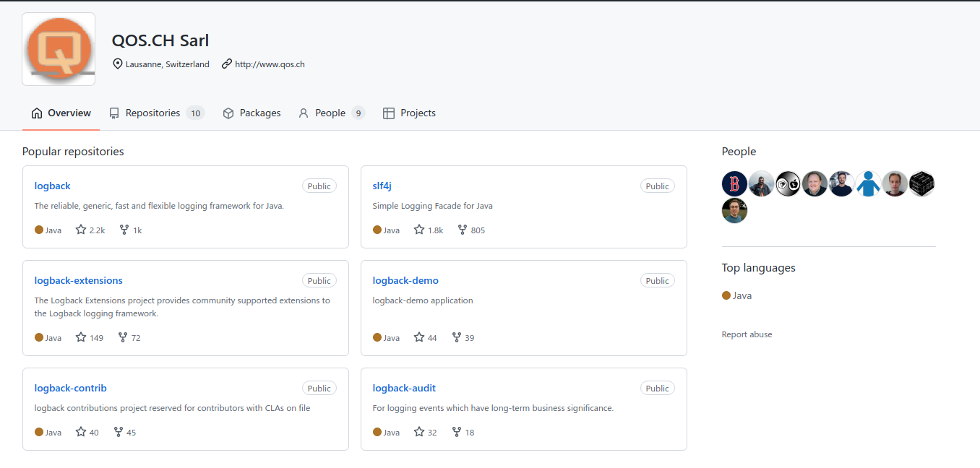This screenshot has width=980, height=468.
Task: View slf4j forks showing 805
Action: pos(471,230)
